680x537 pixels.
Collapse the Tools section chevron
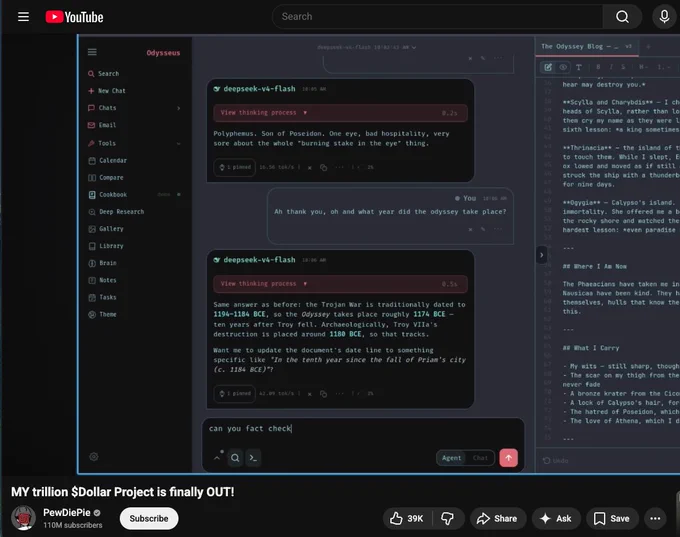tap(178, 143)
